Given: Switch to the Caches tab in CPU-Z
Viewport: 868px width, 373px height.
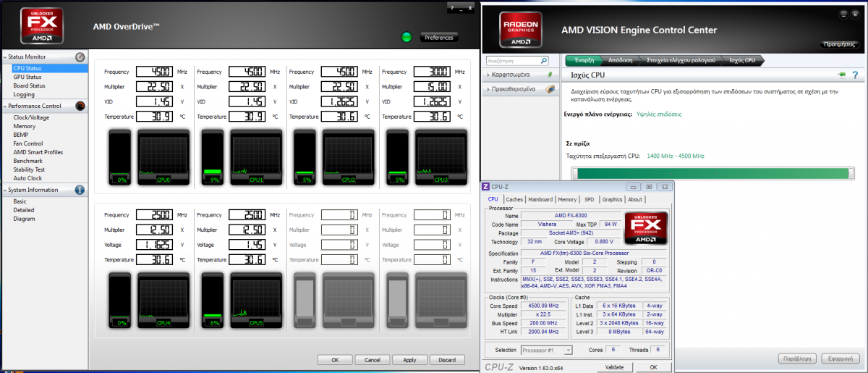Looking at the screenshot, I should 514,199.
